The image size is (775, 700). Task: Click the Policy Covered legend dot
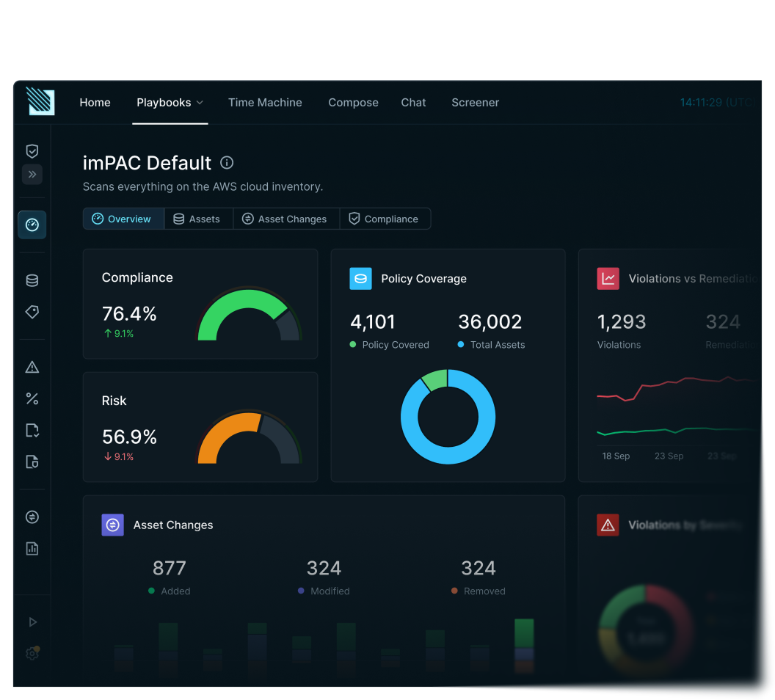[353, 345]
